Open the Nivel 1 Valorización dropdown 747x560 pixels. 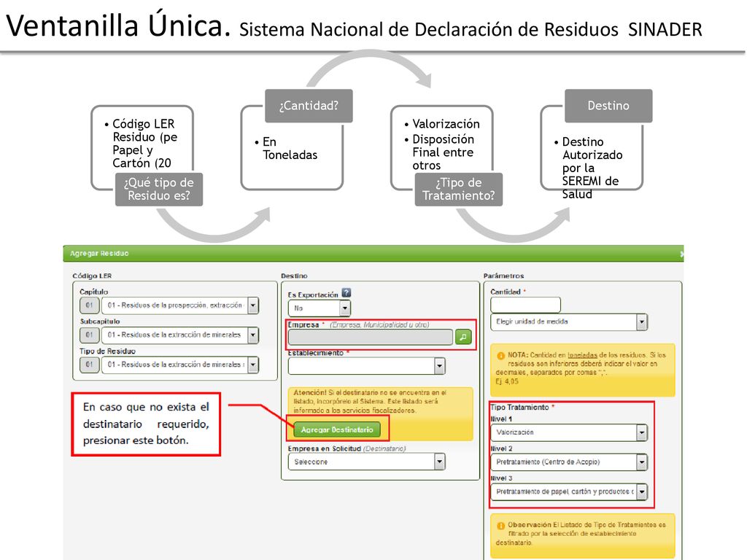[x=569, y=432]
